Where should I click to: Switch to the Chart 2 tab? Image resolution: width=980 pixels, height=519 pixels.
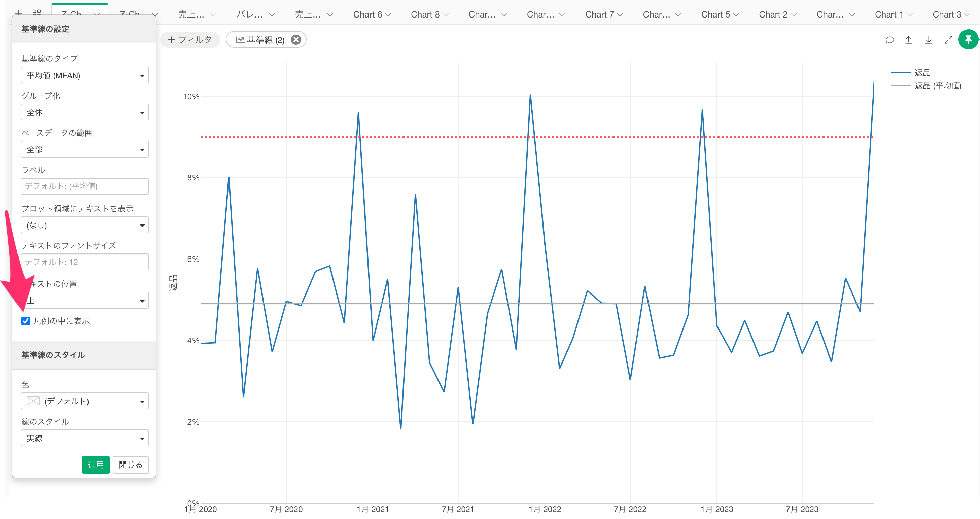(773, 14)
